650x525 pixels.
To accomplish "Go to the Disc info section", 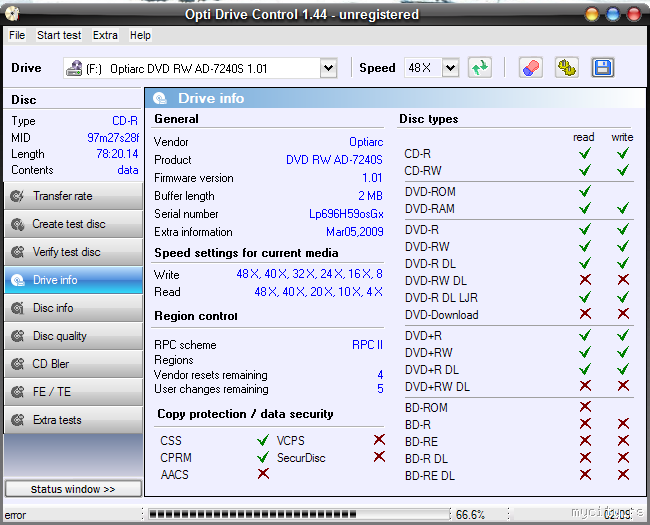I will pyautogui.click(x=73, y=308).
